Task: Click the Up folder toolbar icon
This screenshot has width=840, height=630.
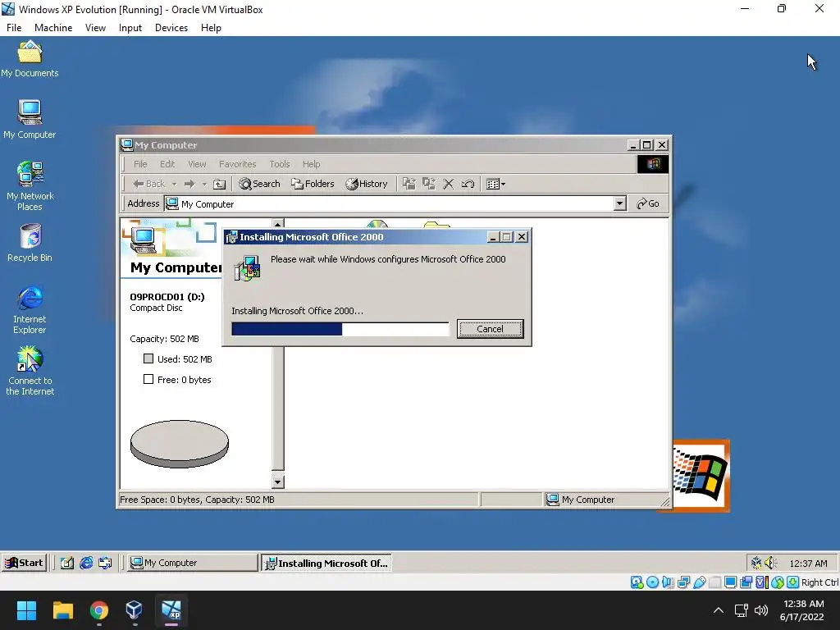Action: (219, 184)
